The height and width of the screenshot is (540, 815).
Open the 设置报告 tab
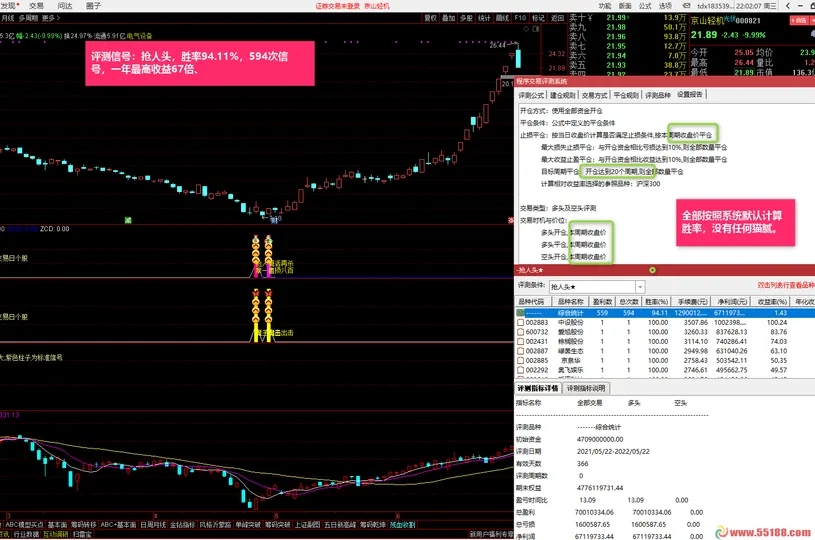tap(690, 94)
